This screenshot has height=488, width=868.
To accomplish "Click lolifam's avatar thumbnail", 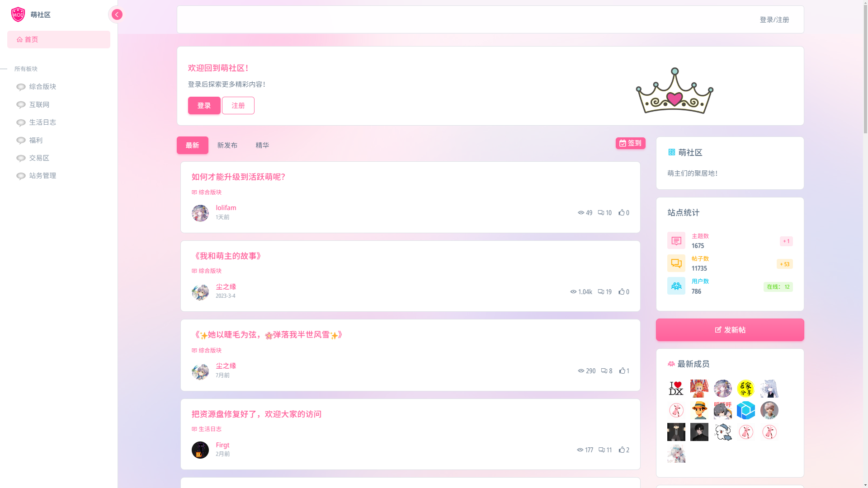I will click(200, 213).
